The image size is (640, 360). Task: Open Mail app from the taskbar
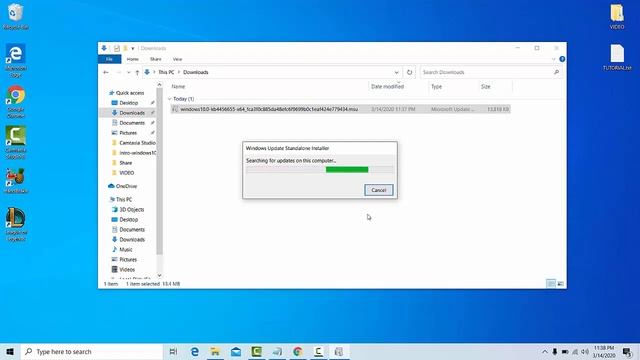236,351
